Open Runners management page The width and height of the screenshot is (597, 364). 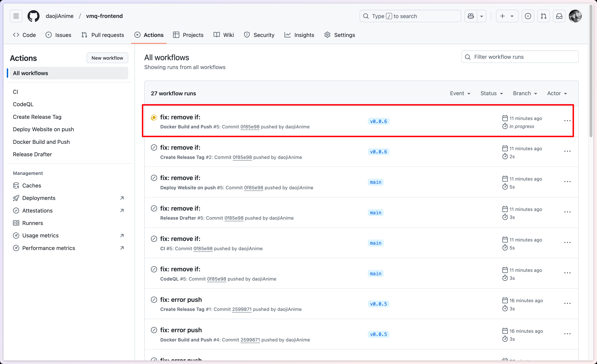coord(69,223)
